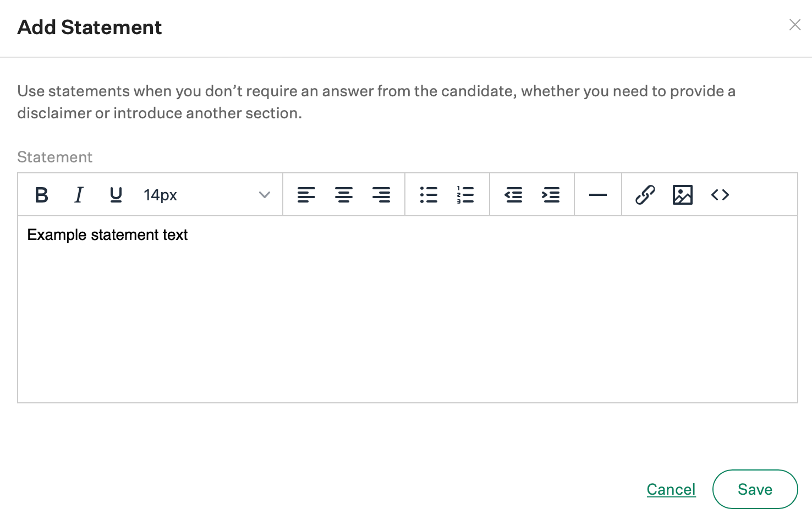Decrease the text indent
The width and height of the screenshot is (812, 525).
513,195
